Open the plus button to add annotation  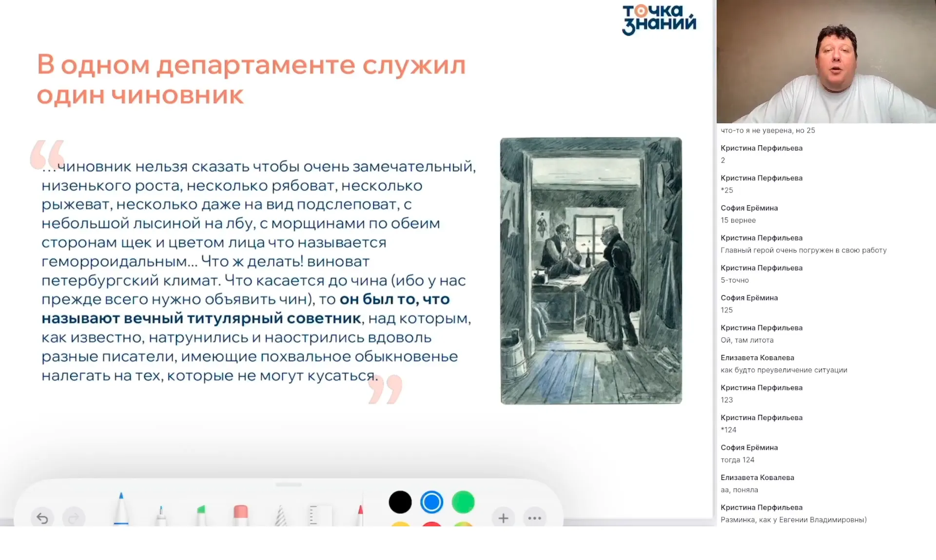[503, 518]
